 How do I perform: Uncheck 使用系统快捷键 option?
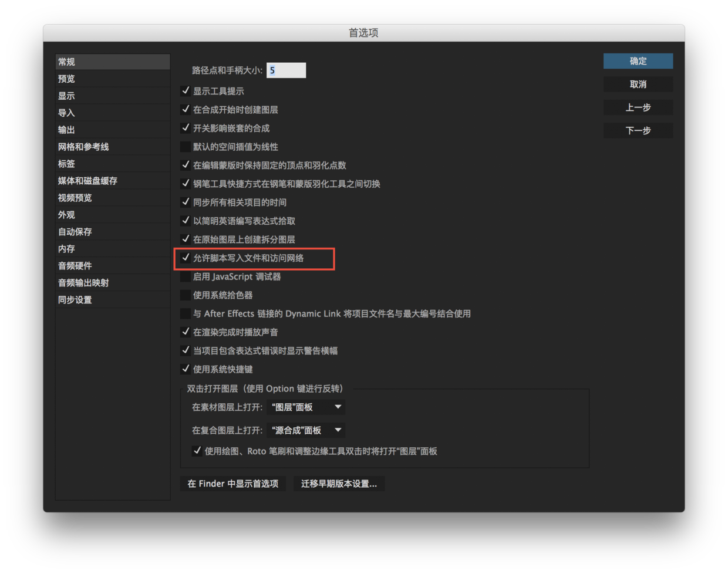pyautogui.click(x=186, y=369)
